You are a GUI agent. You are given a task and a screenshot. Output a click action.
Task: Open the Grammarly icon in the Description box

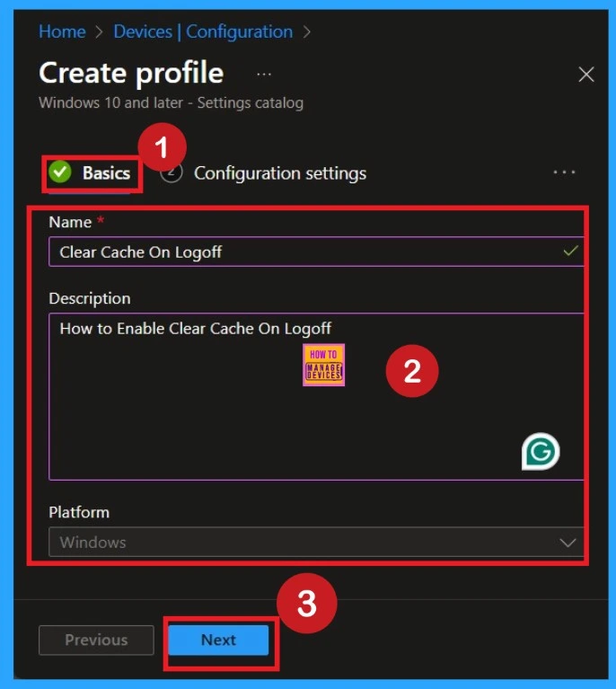pos(540,452)
